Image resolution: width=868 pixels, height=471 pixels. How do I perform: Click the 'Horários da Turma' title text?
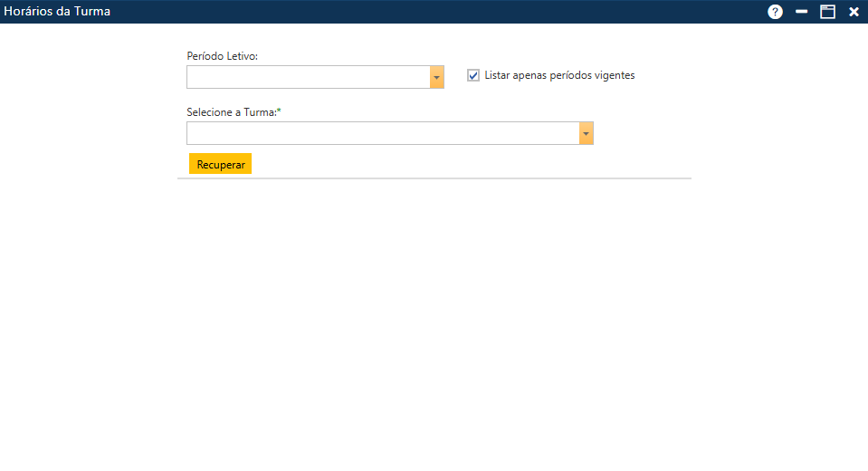[x=57, y=12]
